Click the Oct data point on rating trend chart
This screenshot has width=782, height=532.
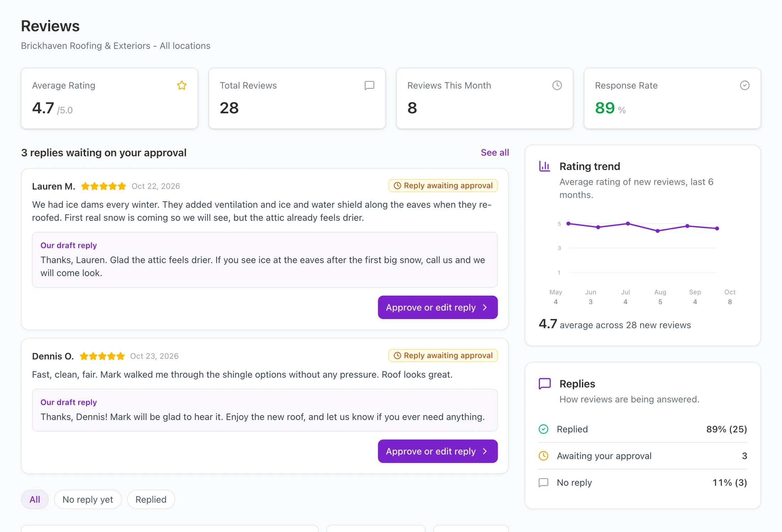pyautogui.click(x=717, y=228)
